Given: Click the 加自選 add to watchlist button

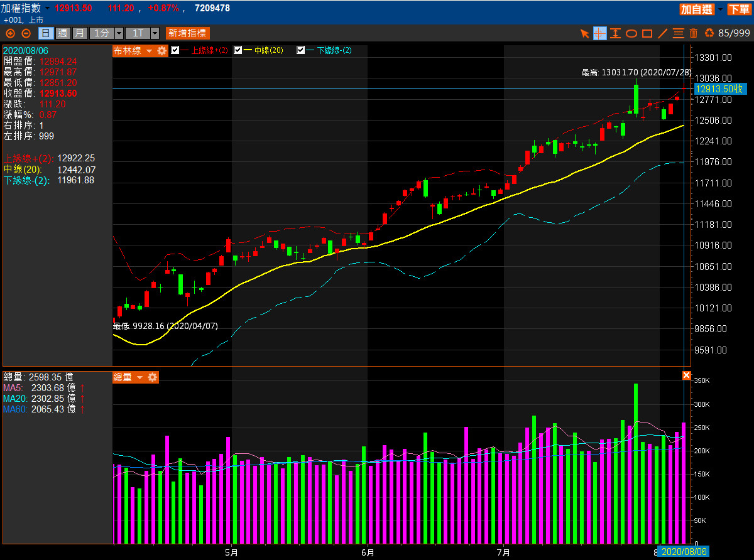Looking at the screenshot, I should click(x=697, y=9).
